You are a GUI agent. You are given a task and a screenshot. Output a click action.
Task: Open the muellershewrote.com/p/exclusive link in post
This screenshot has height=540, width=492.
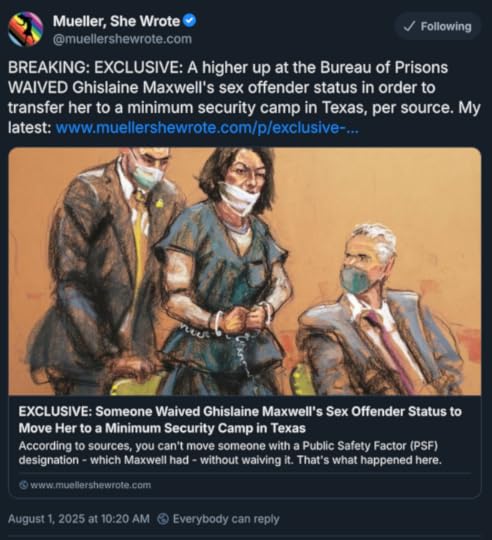(207, 128)
